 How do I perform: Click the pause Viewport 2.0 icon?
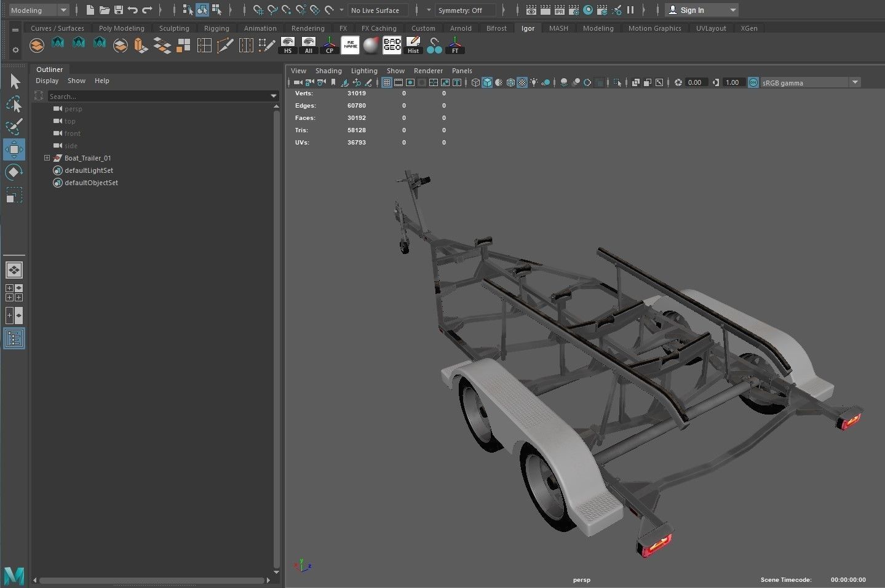point(630,10)
